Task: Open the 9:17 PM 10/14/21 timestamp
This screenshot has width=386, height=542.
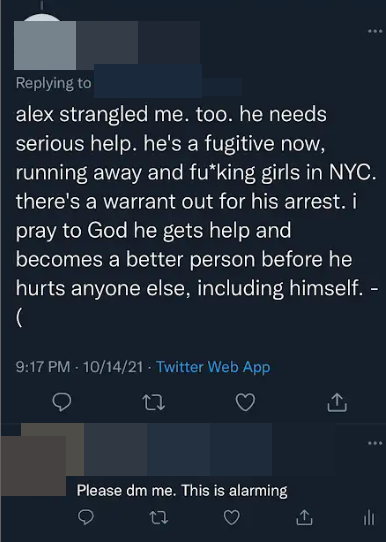Action: pyautogui.click(x=79, y=367)
